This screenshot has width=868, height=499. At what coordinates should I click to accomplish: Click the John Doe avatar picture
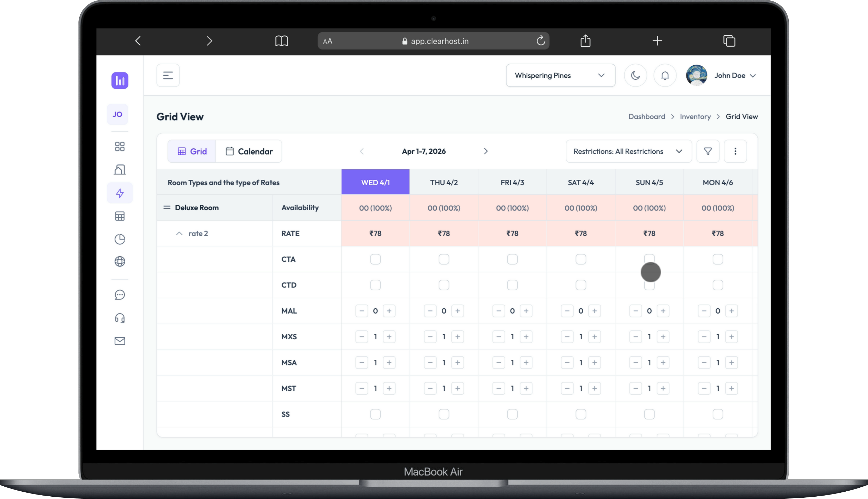696,75
